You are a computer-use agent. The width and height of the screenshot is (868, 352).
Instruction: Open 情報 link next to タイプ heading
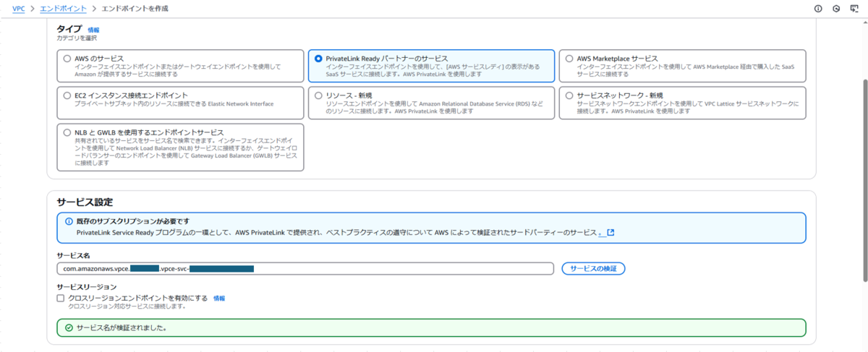click(93, 30)
